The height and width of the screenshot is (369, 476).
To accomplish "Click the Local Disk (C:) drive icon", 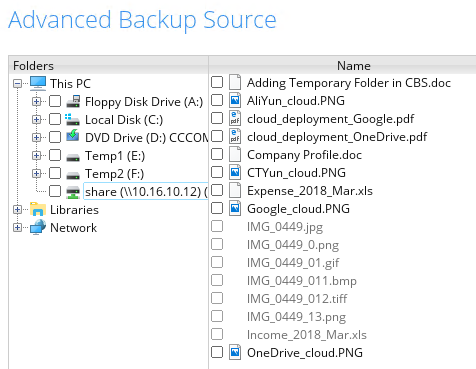I will tap(72, 119).
